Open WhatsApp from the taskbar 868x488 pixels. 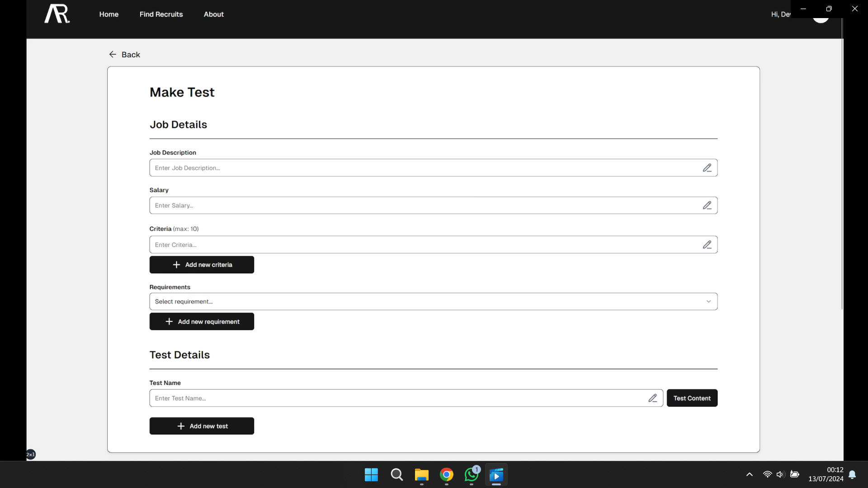[471, 475]
